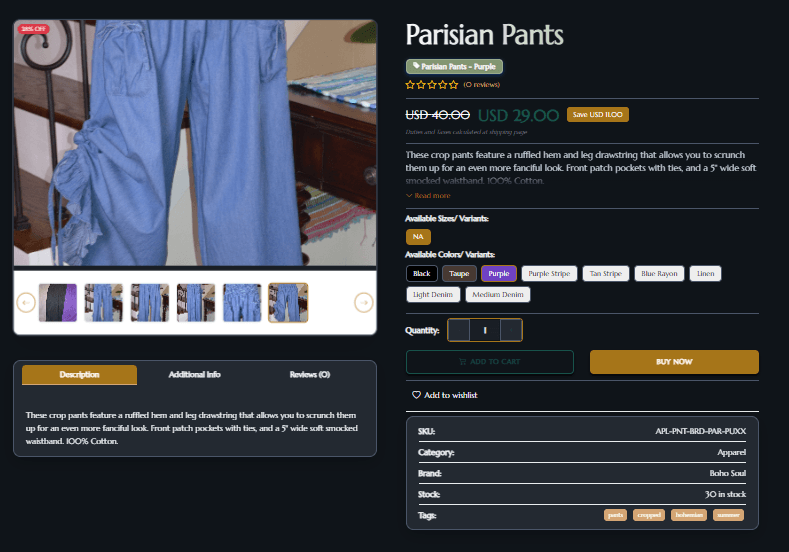Click the pants tag
Viewport: 789px width, 552px height.
coord(615,515)
